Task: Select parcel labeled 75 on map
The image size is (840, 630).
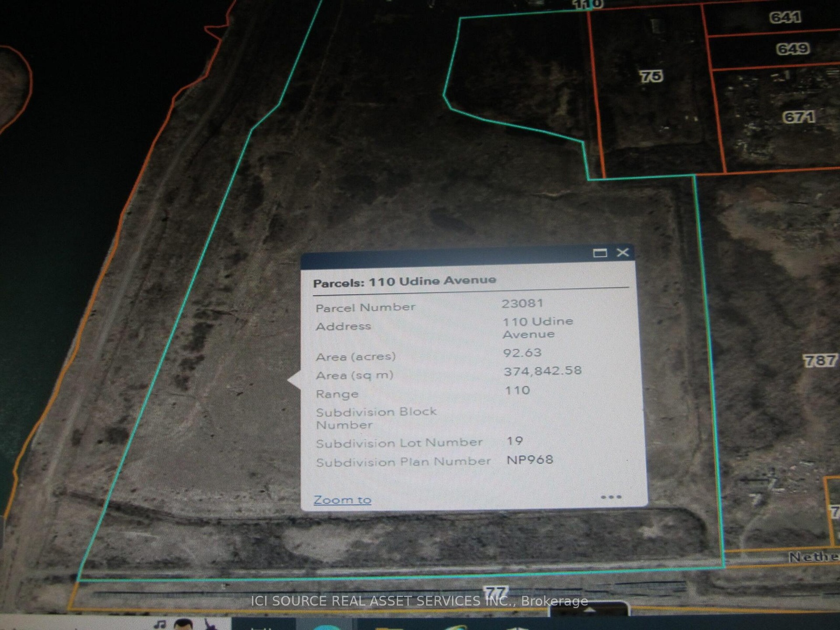Action: tap(651, 77)
